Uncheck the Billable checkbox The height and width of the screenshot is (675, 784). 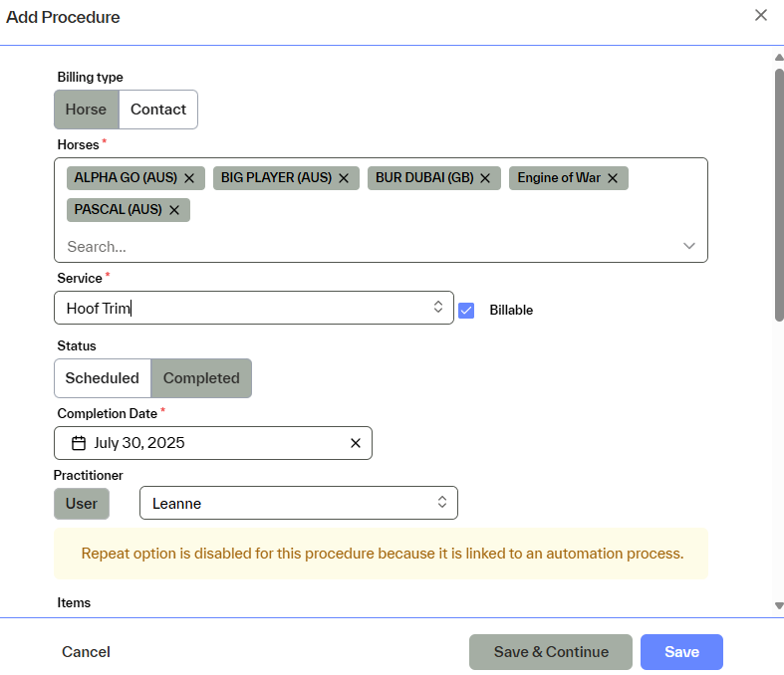466,310
